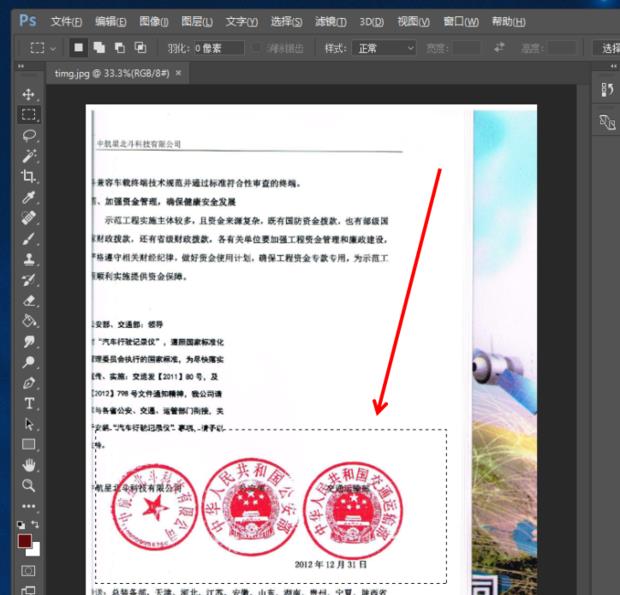Enable Subtract from selection mode
This screenshot has width=620, height=595.
pyautogui.click(x=120, y=48)
